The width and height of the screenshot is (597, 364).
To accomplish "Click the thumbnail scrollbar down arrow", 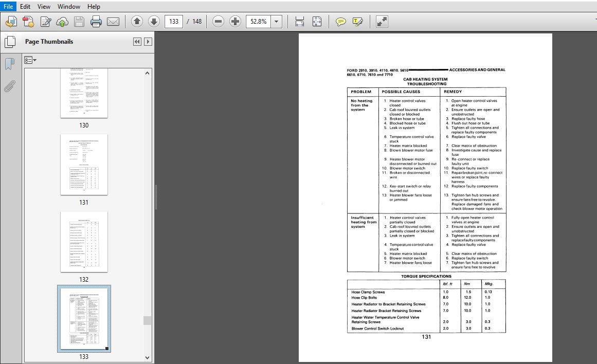I will 148,357.
